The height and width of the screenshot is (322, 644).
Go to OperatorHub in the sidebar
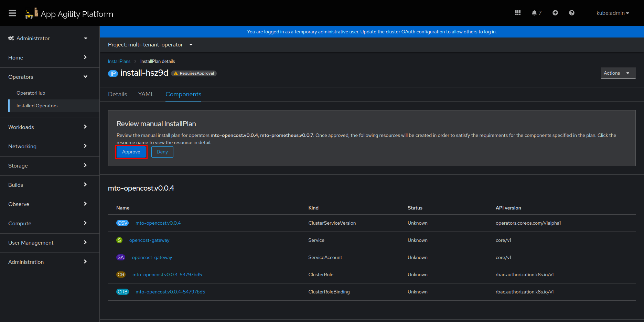tap(31, 93)
